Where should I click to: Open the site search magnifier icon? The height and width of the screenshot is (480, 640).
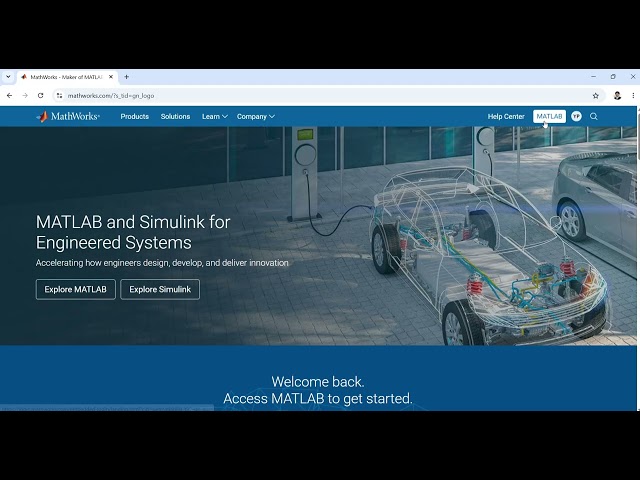click(593, 116)
